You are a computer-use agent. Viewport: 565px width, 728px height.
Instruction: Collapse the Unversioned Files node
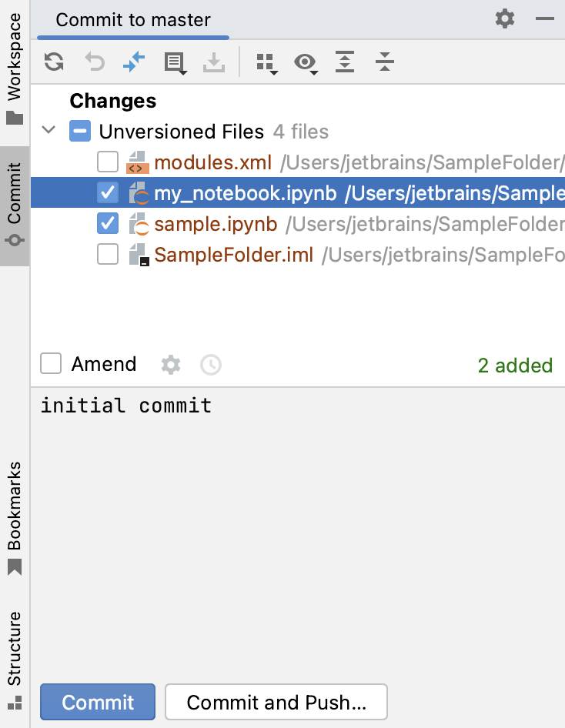[48, 131]
